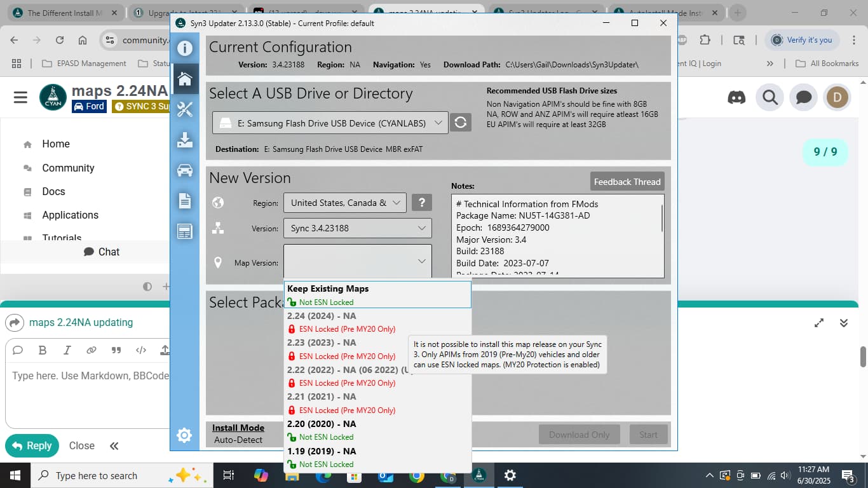Select the 2.21 (2021) - NA map entry
Screen dimensions: 868x488
point(377,403)
